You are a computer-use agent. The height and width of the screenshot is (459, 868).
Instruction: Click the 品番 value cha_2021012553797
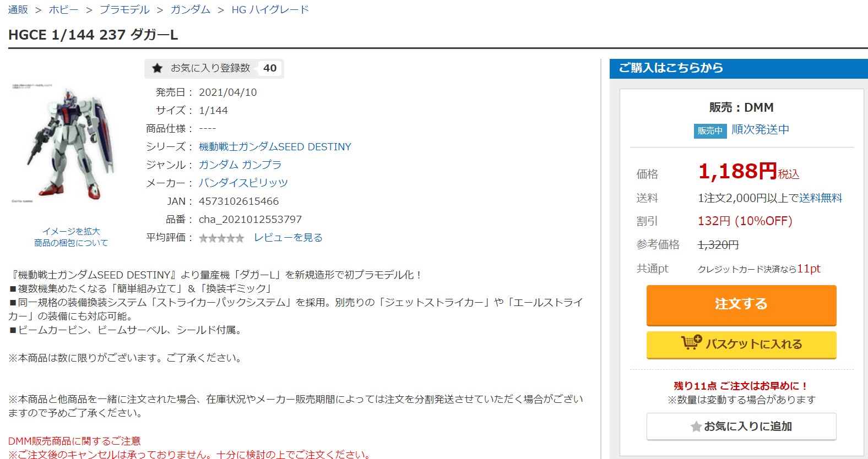click(x=251, y=220)
